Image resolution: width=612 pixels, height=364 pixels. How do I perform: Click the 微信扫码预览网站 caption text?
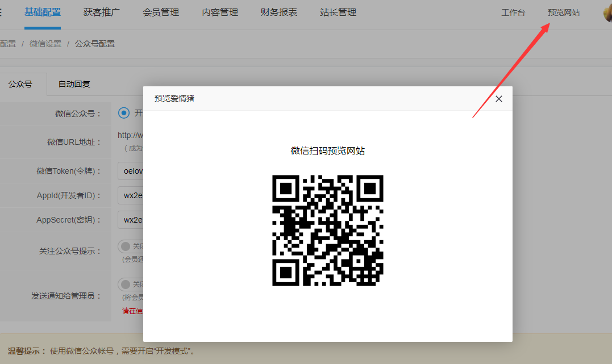tap(328, 150)
